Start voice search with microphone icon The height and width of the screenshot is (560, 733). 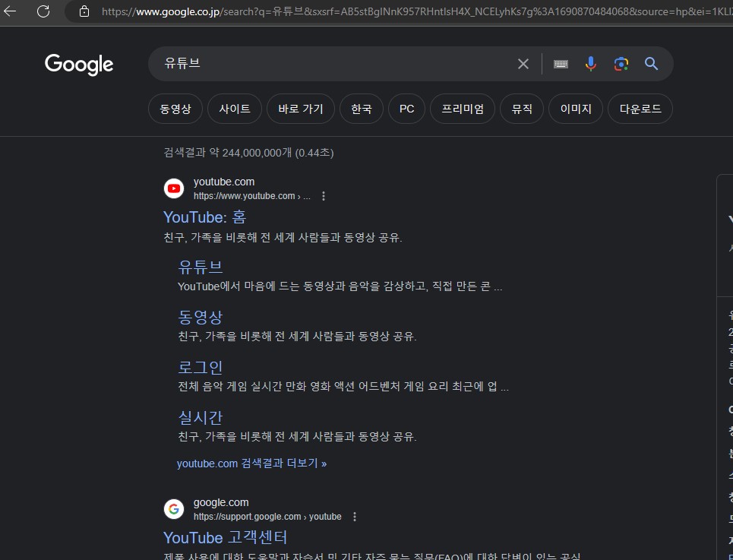pyautogui.click(x=591, y=64)
